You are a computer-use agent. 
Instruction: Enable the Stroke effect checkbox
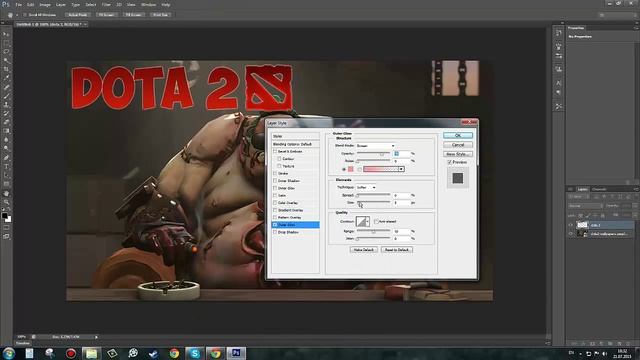[275, 173]
